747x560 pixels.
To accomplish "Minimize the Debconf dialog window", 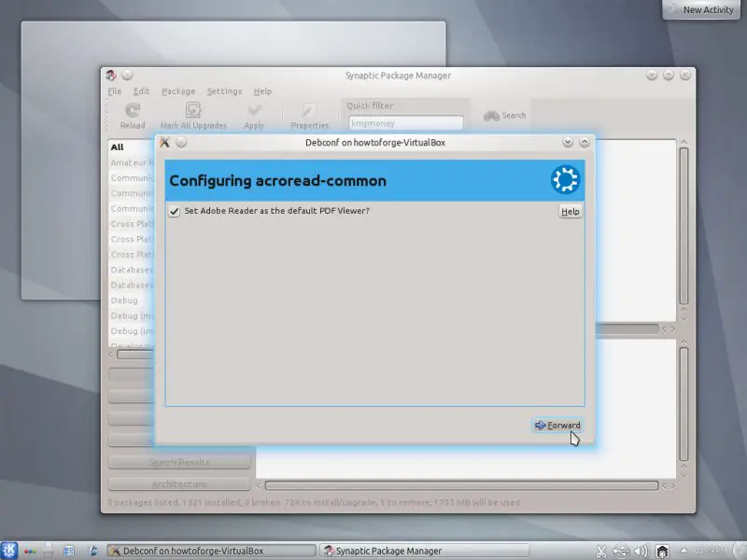I will 568,142.
